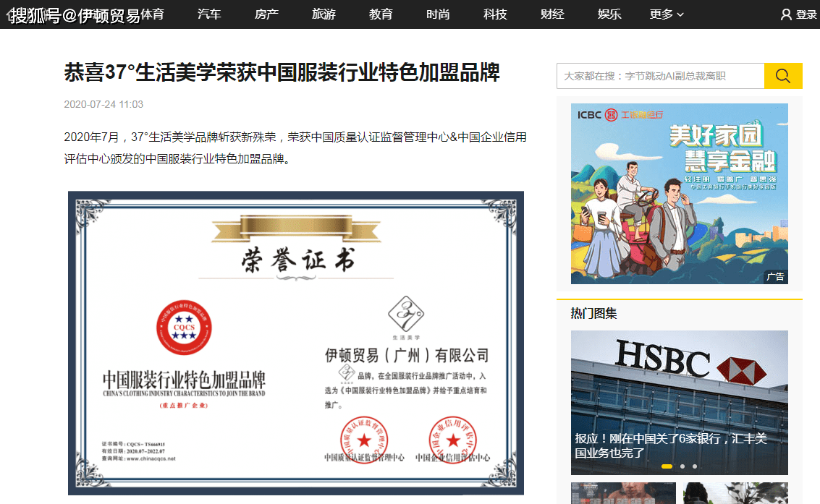This screenshot has height=504, width=820.
Task: Open the right thumbnail below the gallery
Action: [x=735, y=493]
